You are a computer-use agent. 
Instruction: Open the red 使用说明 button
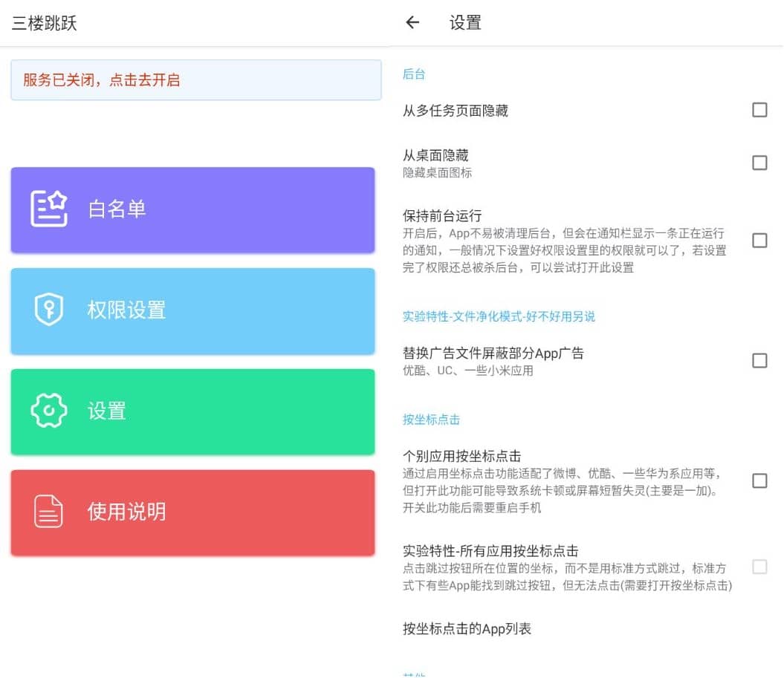tap(192, 512)
